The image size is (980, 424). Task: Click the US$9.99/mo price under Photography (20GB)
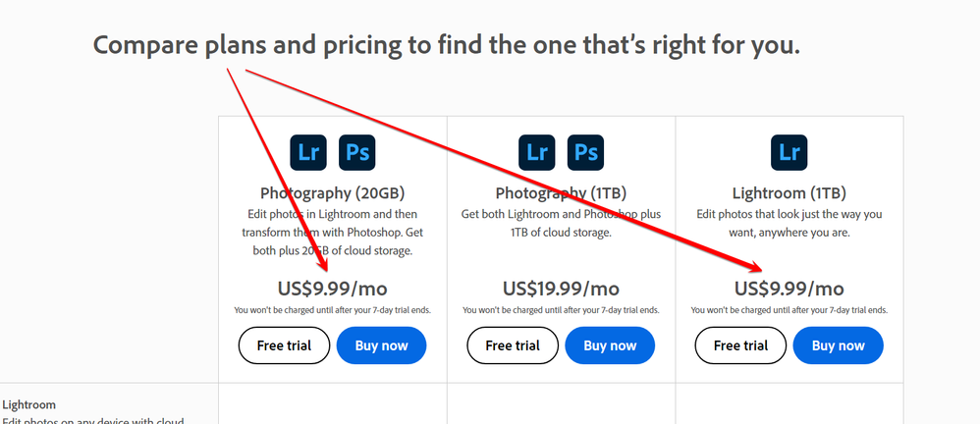(x=332, y=289)
